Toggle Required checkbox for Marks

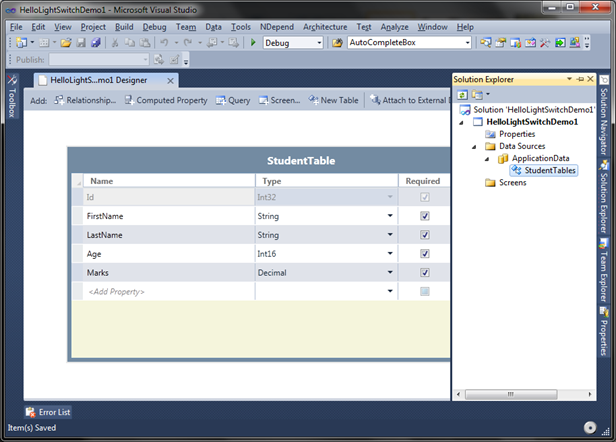425,272
